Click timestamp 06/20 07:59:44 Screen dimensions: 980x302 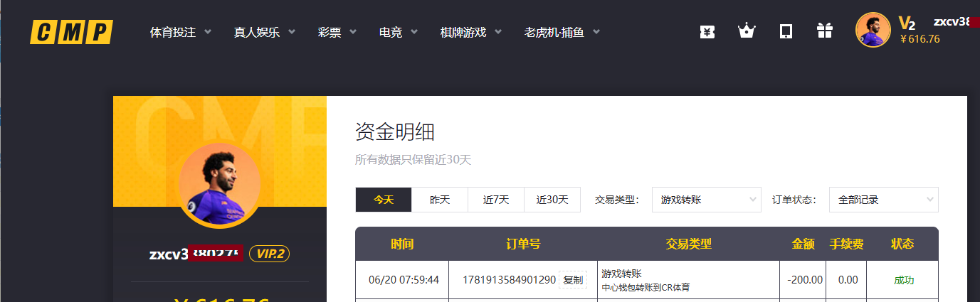click(404, 280)
